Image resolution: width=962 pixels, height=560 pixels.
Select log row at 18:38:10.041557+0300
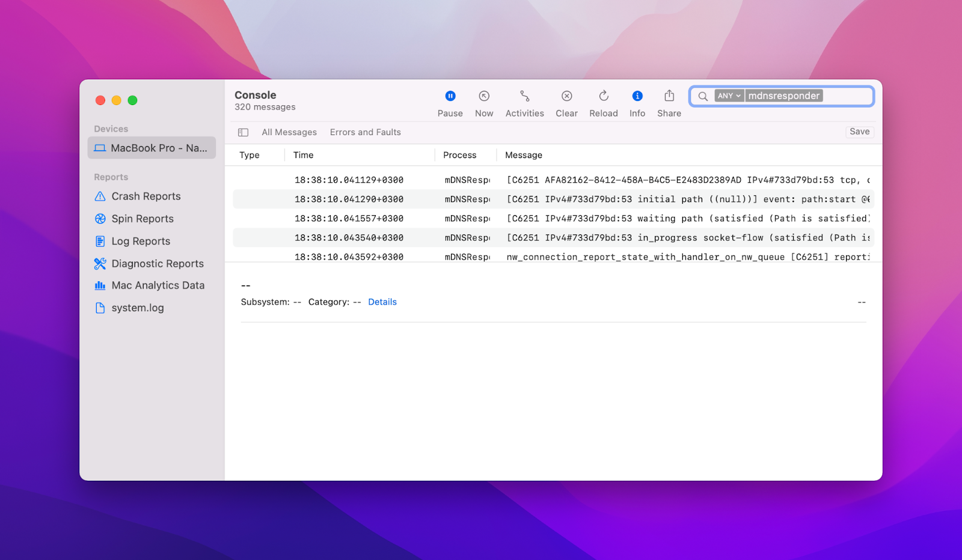(553, 219)
